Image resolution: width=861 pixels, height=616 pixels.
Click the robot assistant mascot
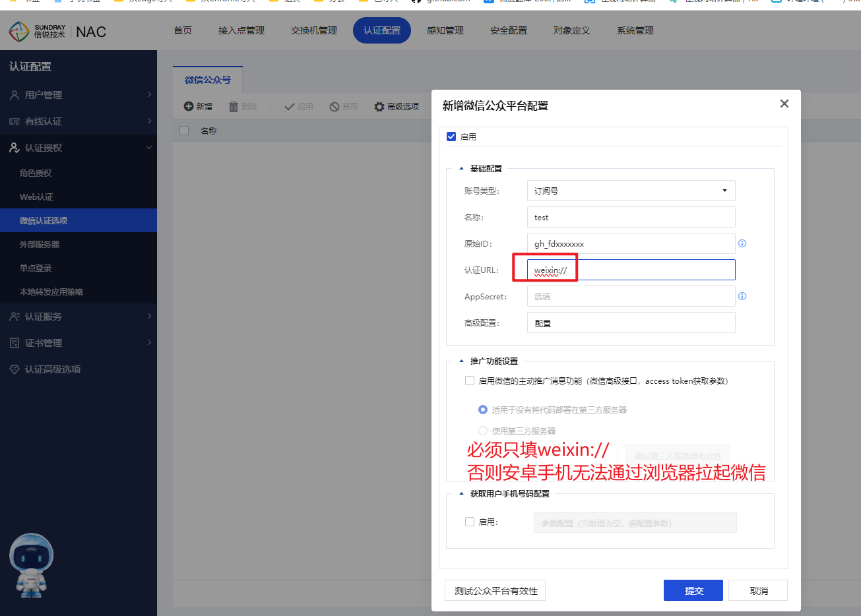31,565
